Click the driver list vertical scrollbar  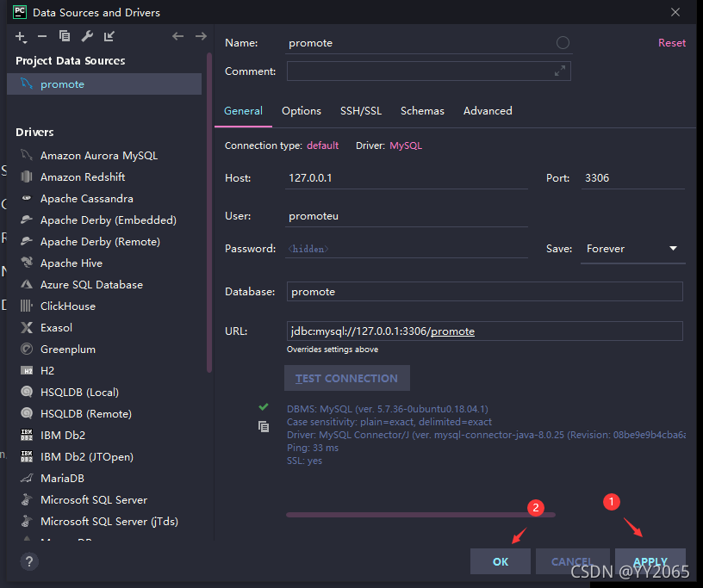coord(209,213)
